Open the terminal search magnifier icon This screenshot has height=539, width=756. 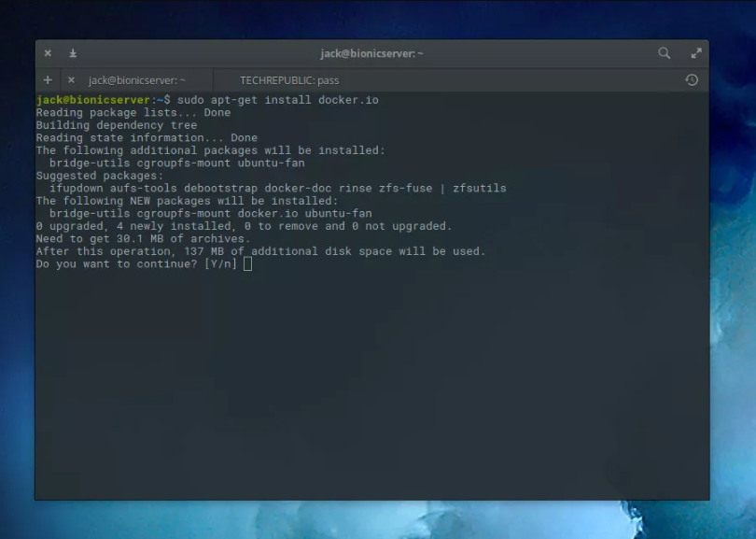[664, 53]
